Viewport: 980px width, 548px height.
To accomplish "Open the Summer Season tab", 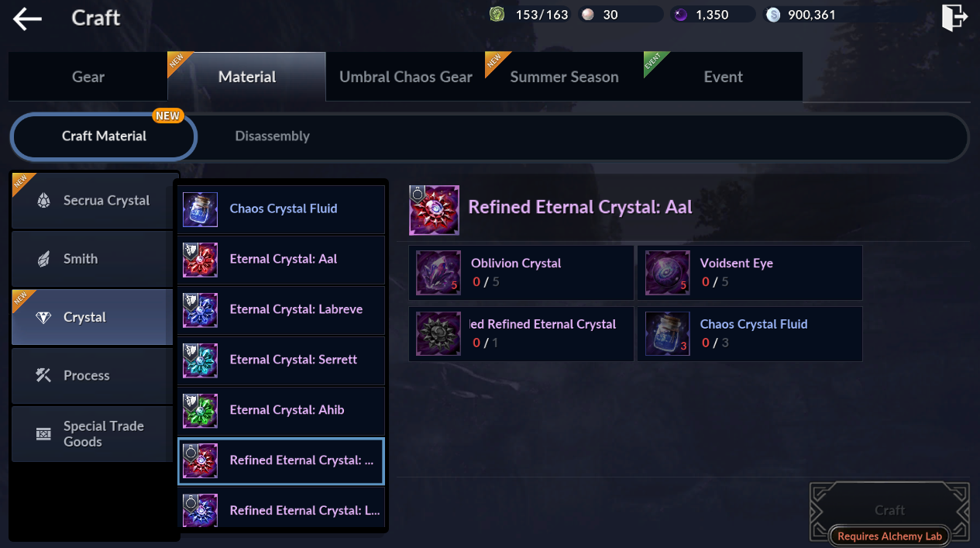I will (565, 77).
